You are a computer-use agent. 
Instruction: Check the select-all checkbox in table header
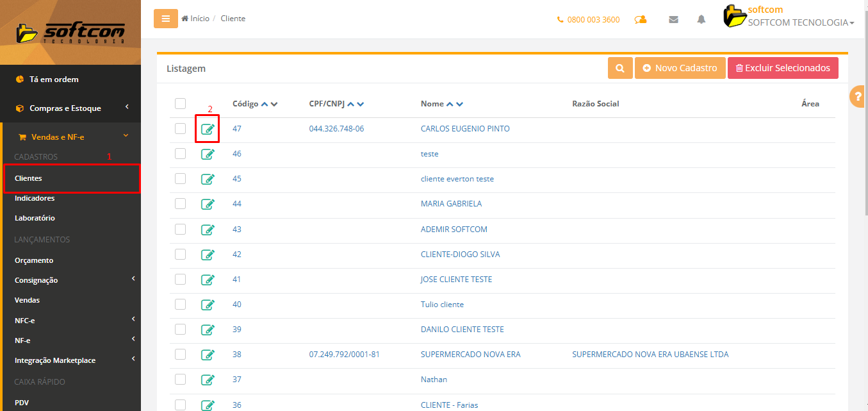tap(180, 104)
